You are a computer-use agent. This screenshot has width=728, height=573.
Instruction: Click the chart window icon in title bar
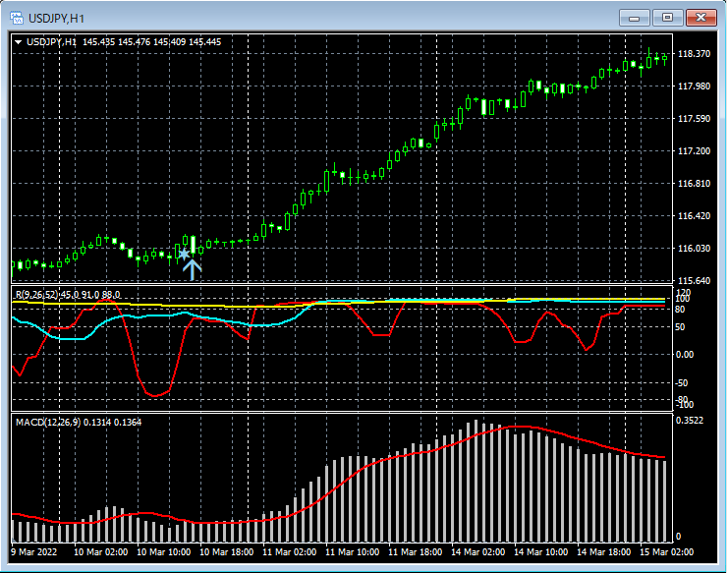point(17,18)
